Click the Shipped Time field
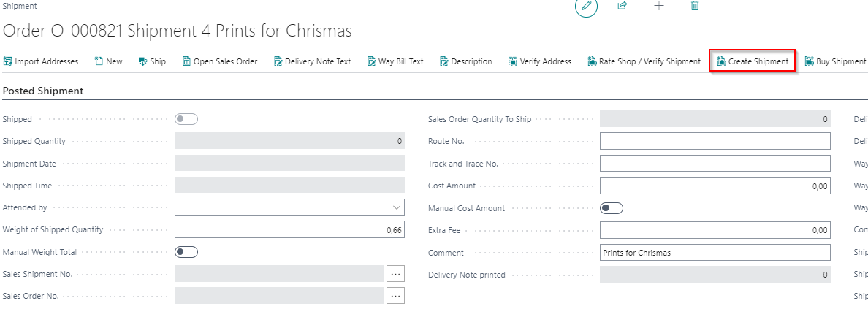Screen dimensions: 868x328 [x=289, y=186]
